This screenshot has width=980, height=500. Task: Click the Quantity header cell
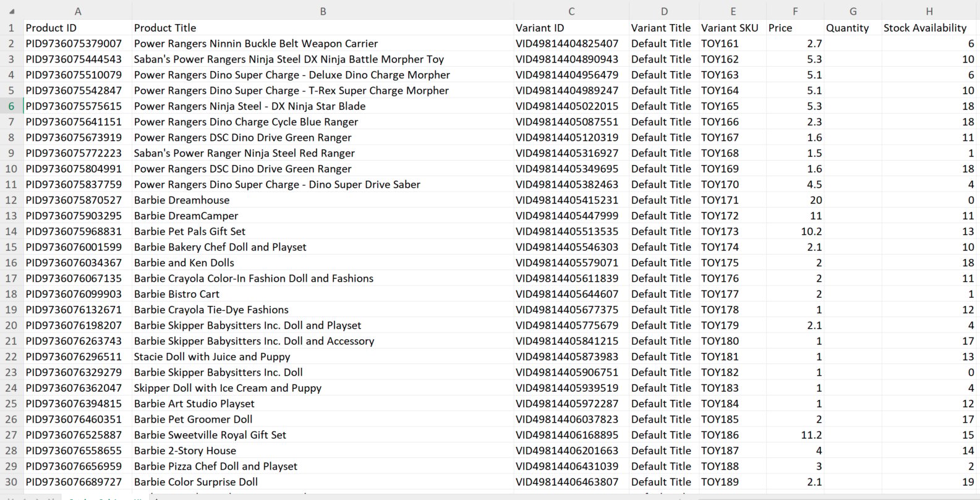[x=853, y=28]
